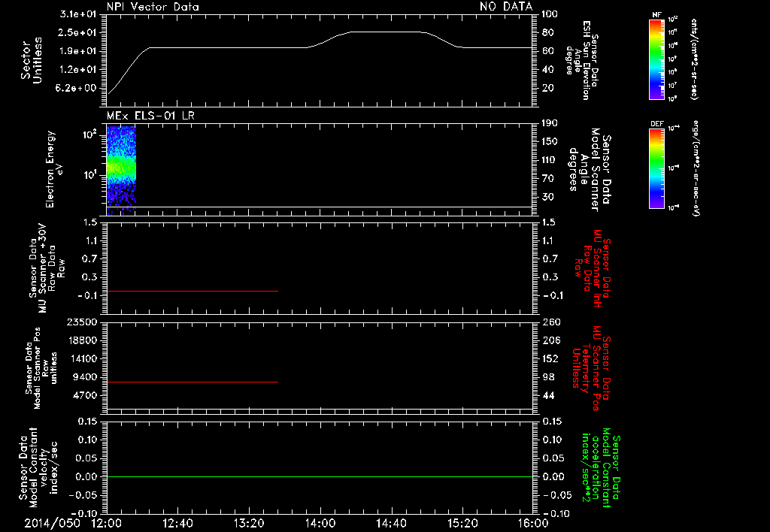Click the "13:20" time axis label
The image size is (770, 532).
249,523
